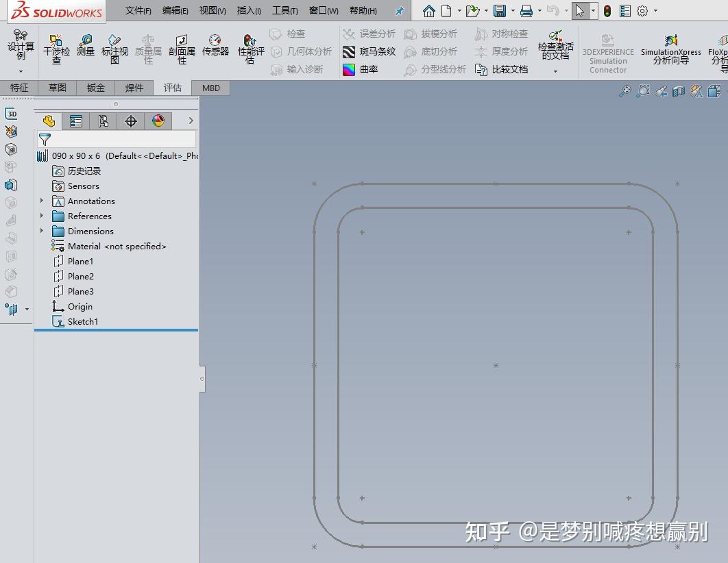Click the rebuild traffic light icon
Image resolution: width=728 pixels, height=563 pixels.
(607, 11)
